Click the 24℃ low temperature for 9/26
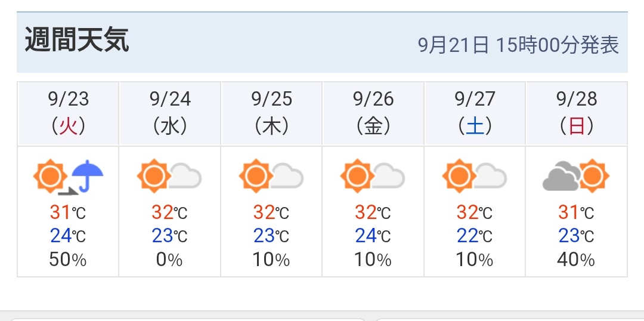The image size is (644, 321). pyautogui.click(x=373, y=236)
